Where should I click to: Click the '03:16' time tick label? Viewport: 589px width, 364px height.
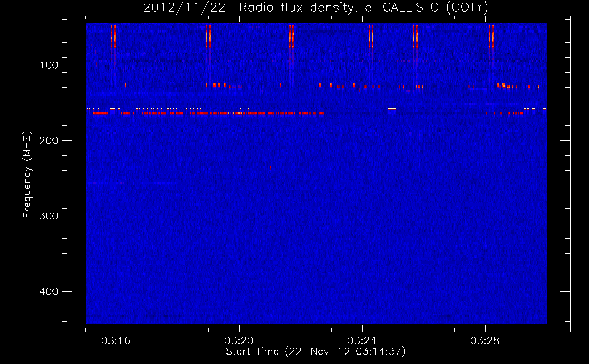pyautogui.click(x=116, y=341)
